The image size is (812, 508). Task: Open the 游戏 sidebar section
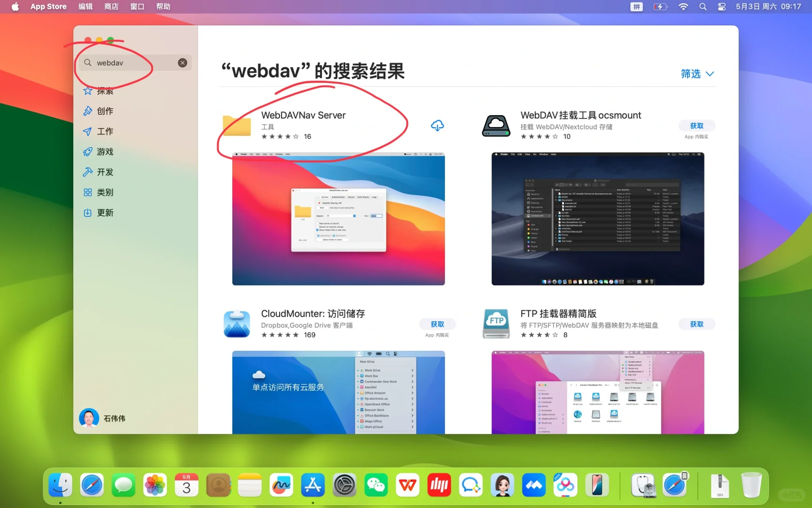pyautogui.click(x=105, y=151)
